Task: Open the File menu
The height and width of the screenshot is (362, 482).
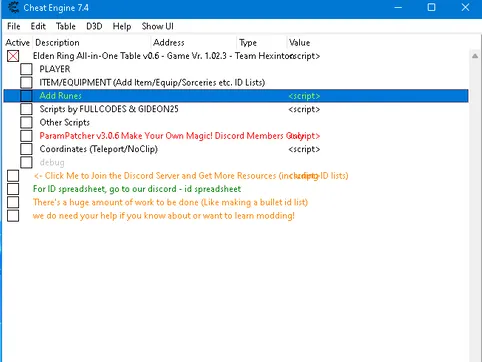Action: click(14, 26)
